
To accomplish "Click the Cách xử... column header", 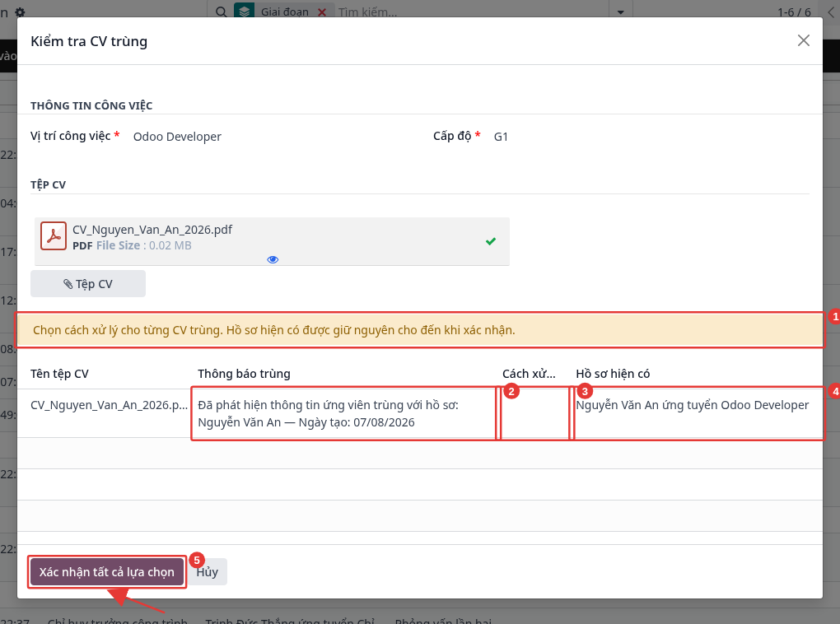I will (529, 374).
